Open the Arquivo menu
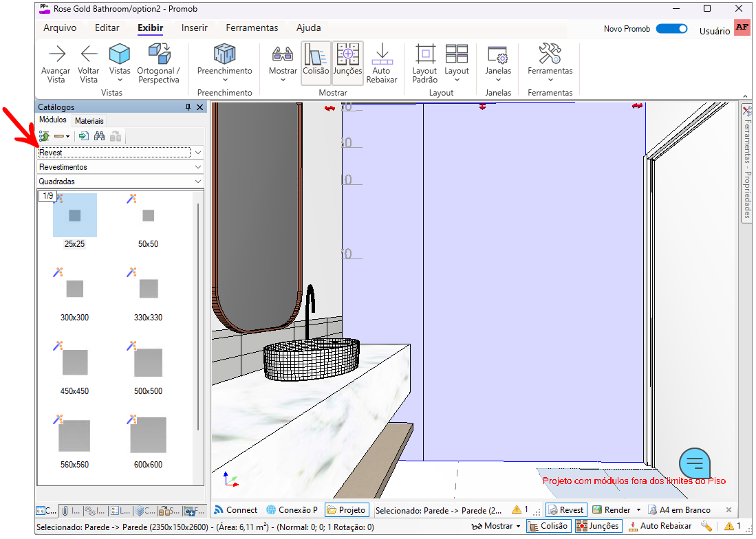Viewport: 756px width, 539px height. click(x=60, y=28)
